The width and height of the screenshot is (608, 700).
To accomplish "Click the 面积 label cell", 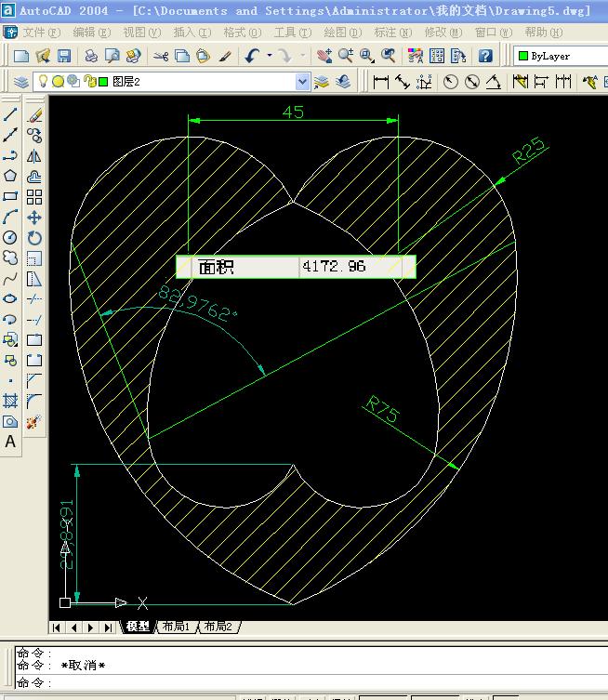I will coord(245,267).
